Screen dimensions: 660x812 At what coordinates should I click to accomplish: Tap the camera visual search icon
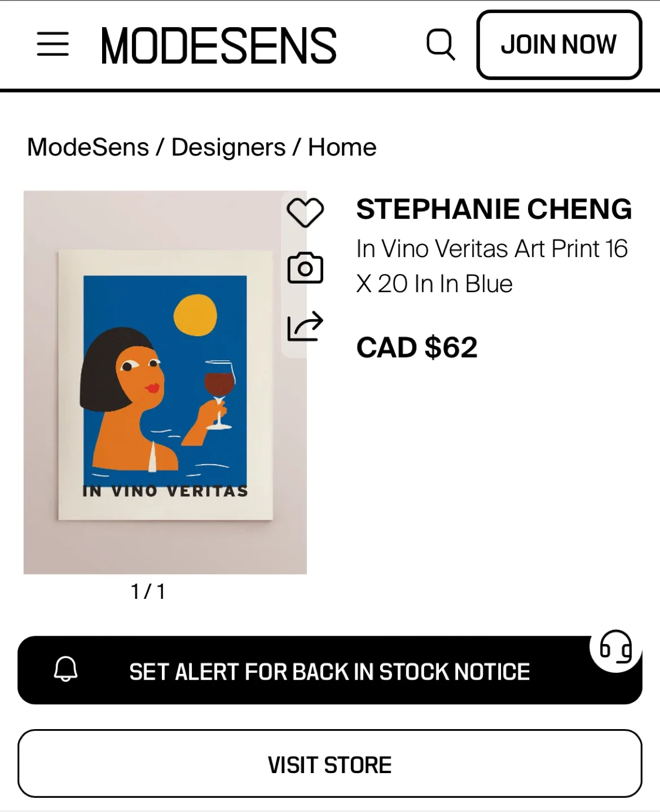305,268
